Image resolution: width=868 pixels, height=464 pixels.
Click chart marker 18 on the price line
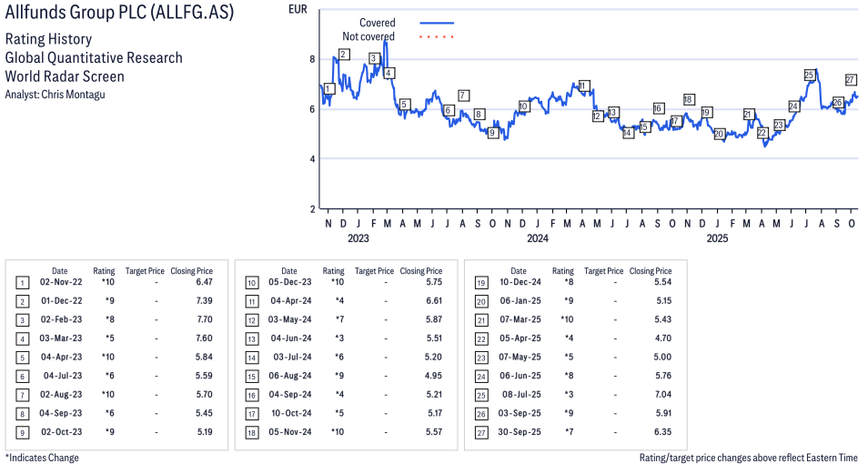coord(688,99)
